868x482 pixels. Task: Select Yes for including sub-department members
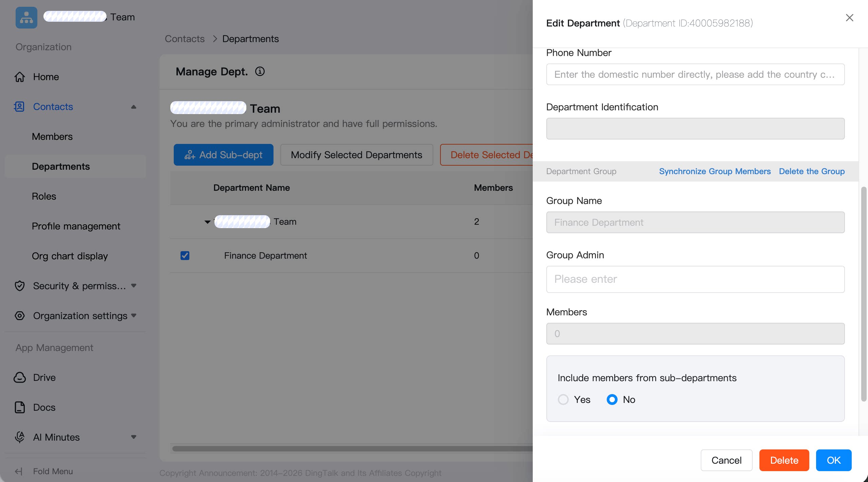pyautogui.click(x=563, y=400)
